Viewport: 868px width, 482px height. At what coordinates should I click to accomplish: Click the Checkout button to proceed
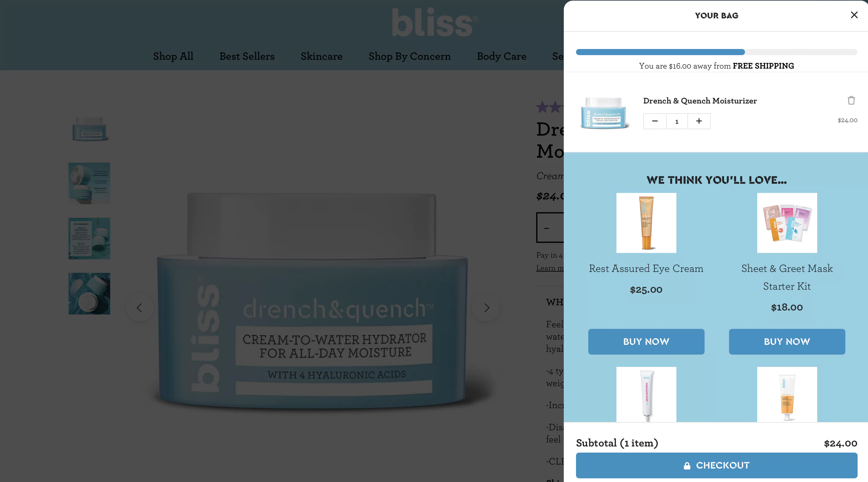(717, 465)
